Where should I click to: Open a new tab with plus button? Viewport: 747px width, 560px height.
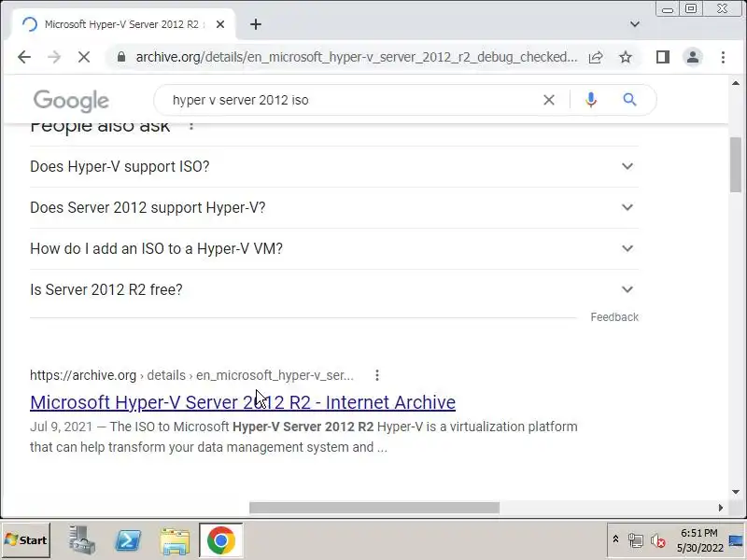256,24
